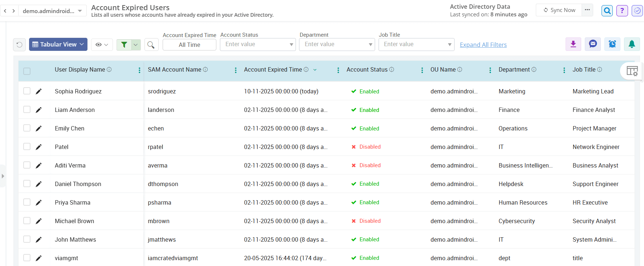Open the OU Name column three-dot menu

pyautogui.click(x=490, y=70)
